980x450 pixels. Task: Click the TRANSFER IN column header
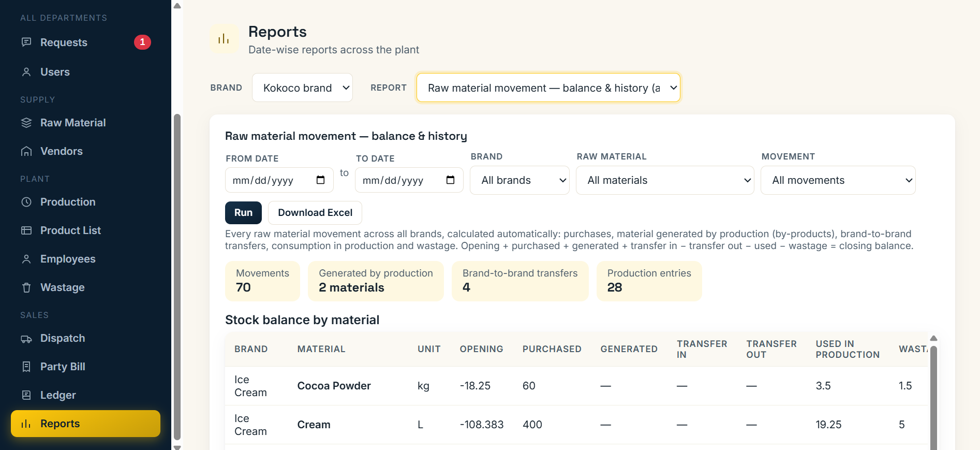click(702, 349)
